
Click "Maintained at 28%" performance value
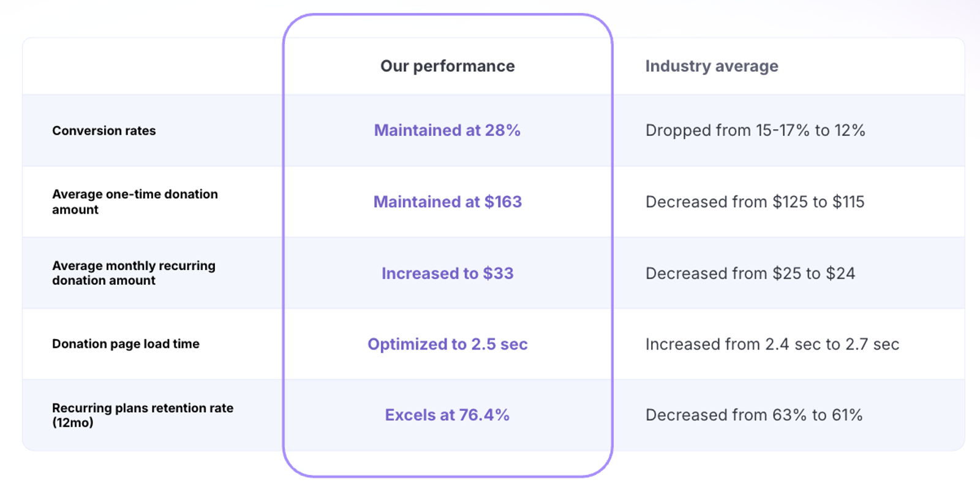point(447,130)
